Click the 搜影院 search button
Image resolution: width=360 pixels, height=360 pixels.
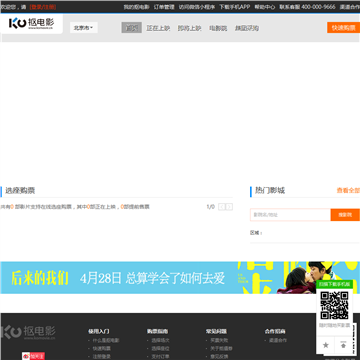coord(345,215)
